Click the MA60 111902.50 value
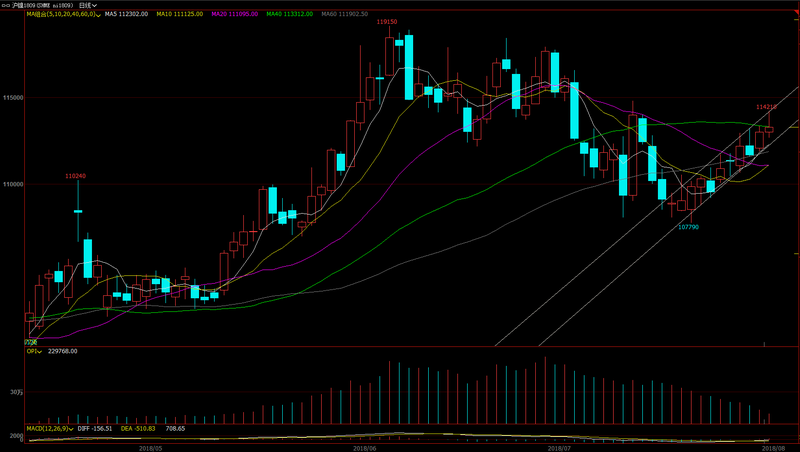This screenshot has height=452, width=800. tap(344, 14)
